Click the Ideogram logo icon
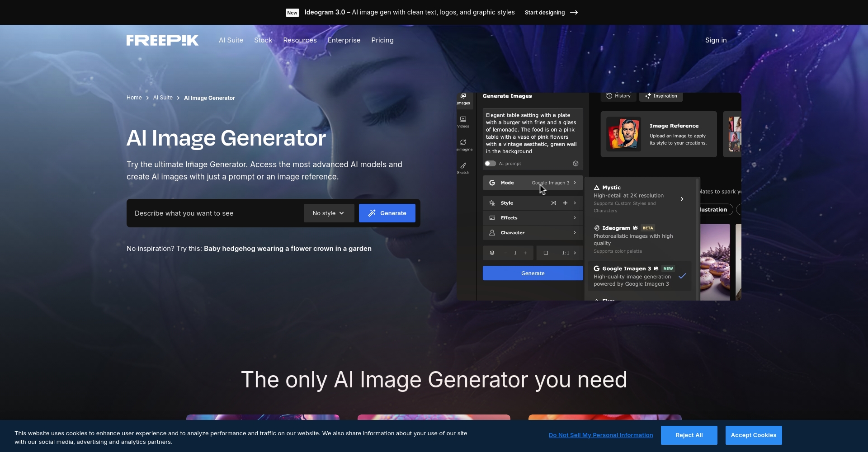This screenshot has width=868, height=452. (597, 228)
